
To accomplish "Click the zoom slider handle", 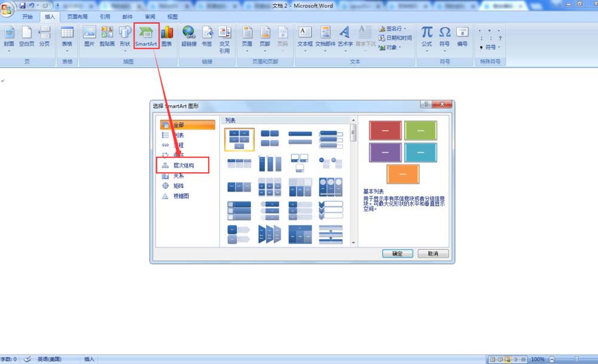I will coord(576,359).
